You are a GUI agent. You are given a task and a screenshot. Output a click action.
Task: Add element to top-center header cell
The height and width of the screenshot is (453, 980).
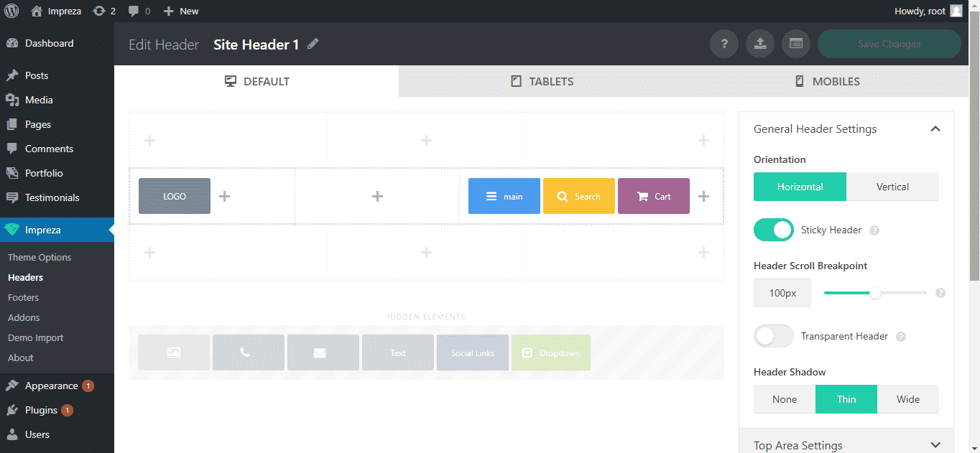point(426,140)
